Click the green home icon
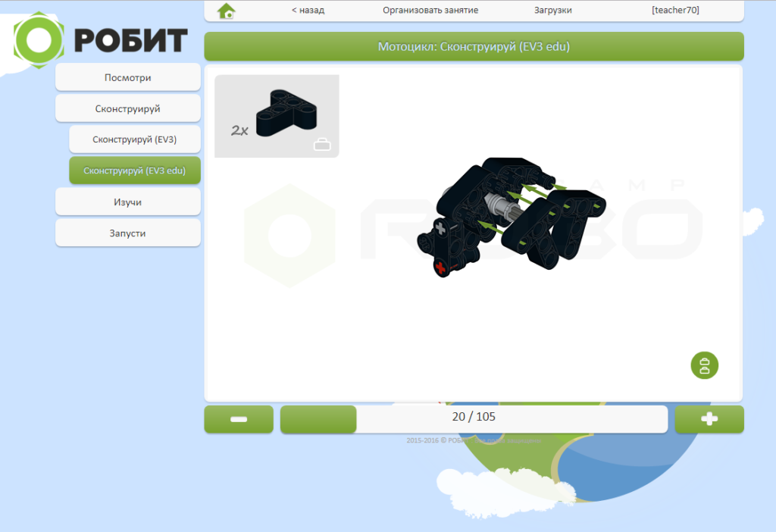776x532 pixels. pyautogui.click(x=226, y=11)
